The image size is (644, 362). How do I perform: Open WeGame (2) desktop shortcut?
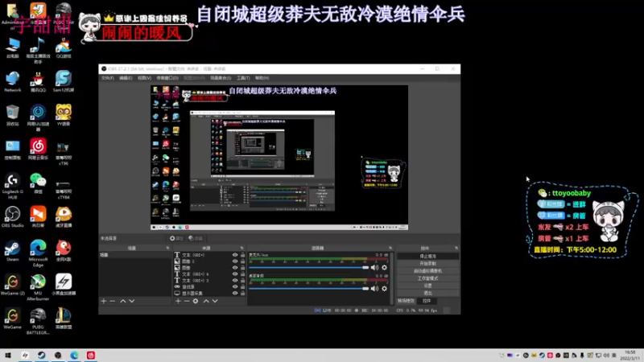[x=12, y=285]
